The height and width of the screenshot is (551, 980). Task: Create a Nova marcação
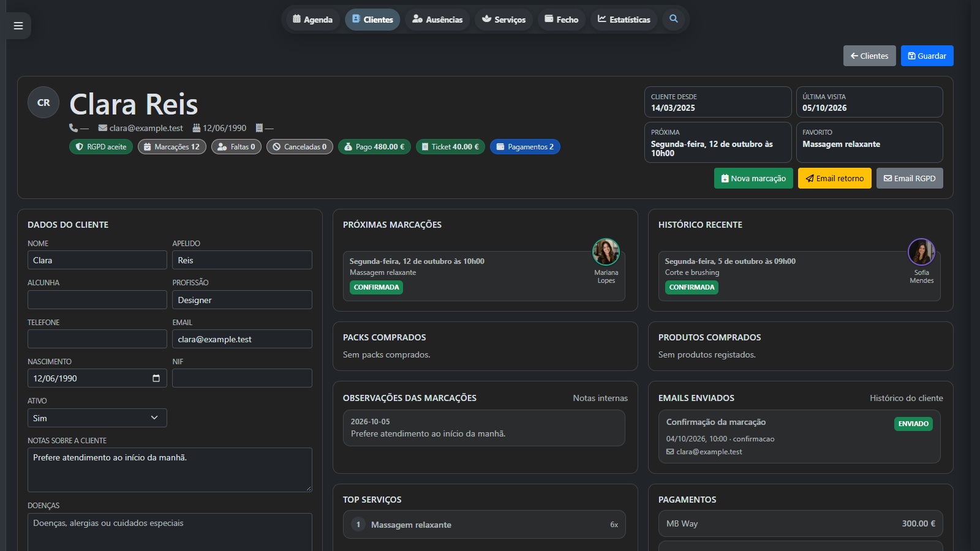coord(753,178)
